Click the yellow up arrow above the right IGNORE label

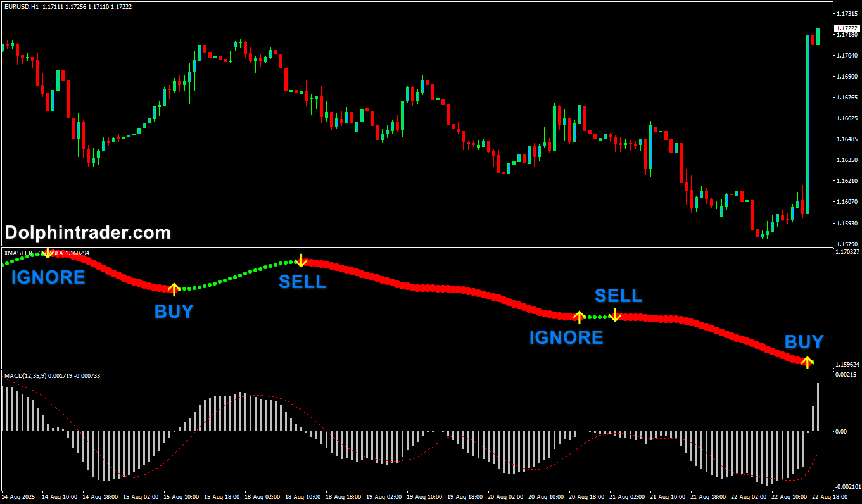[578, 317]
